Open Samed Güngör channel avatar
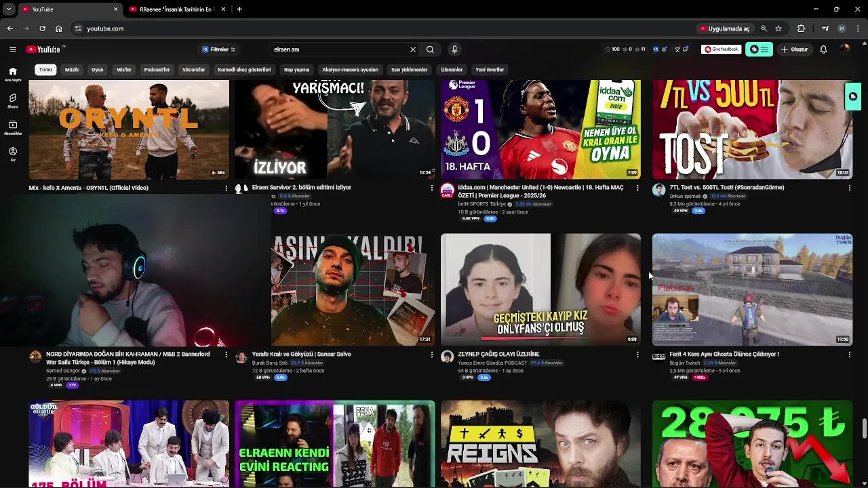 click(35, 357)
